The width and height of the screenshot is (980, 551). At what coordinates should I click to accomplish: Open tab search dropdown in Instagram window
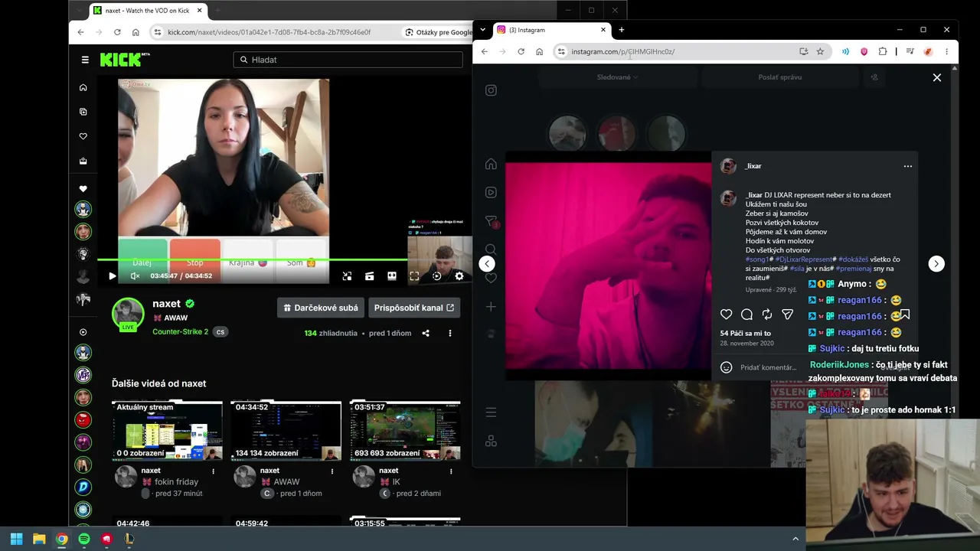[482, 30]
